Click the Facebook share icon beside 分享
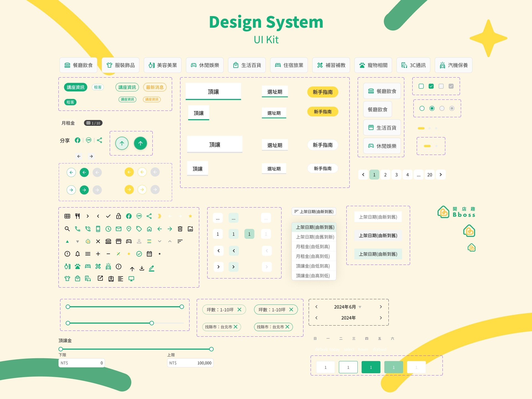The width and height of the screenshot is (532, 399). (78, 140)
